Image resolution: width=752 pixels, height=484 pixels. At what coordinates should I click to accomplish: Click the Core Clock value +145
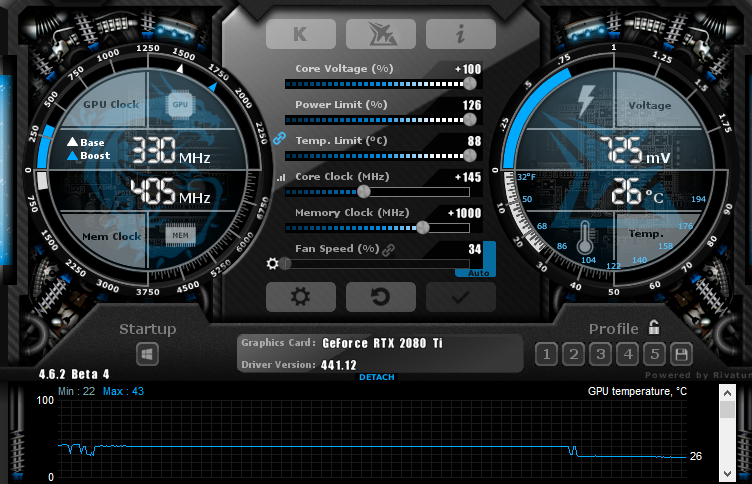pos(468,177)
